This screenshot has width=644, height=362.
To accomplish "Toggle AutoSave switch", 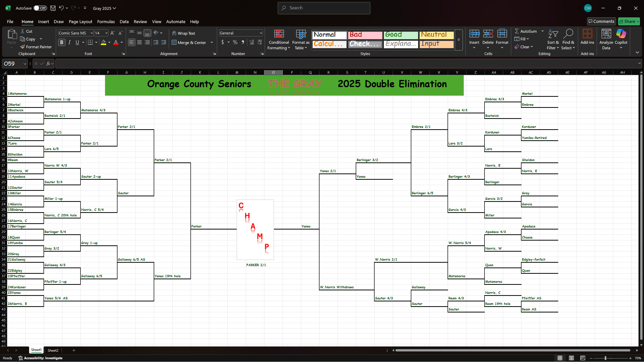I will 40,8.
